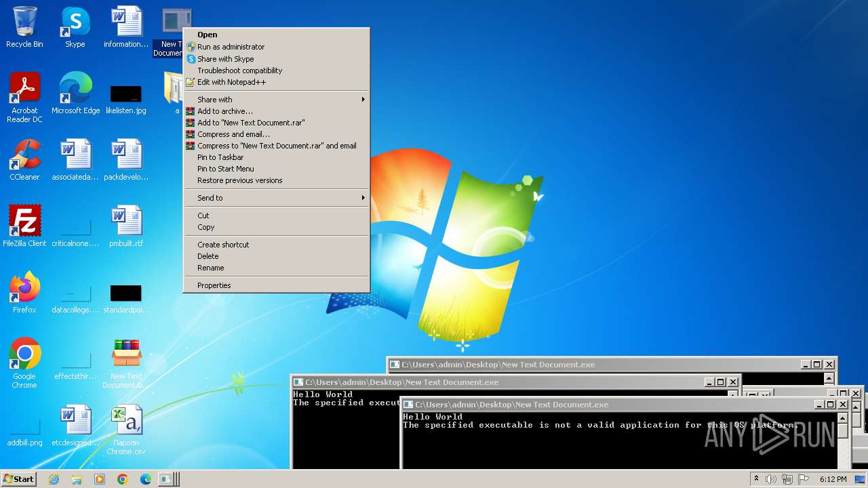The height and width of the screenshot is (488, 868).
Task: Select the CCleaner desktop shortcut
Action: pyautogui.click(x=24, y=160)
